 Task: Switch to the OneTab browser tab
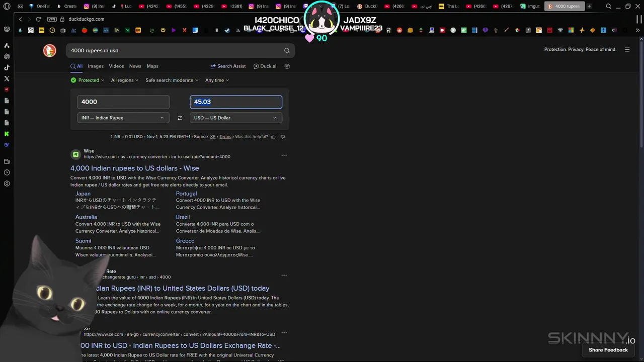point(39,7)
